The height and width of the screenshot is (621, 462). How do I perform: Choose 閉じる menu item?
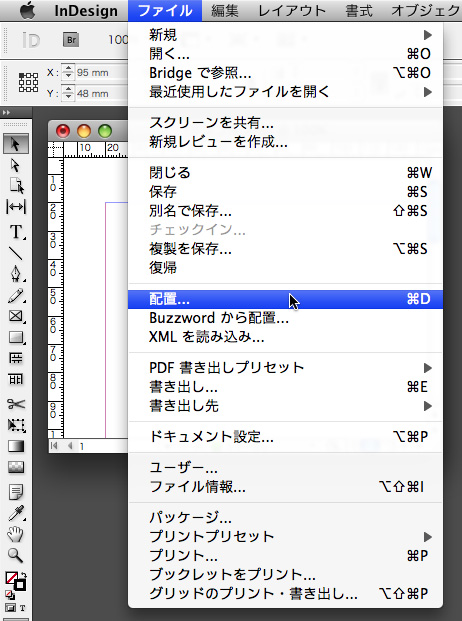coord(285,173)
